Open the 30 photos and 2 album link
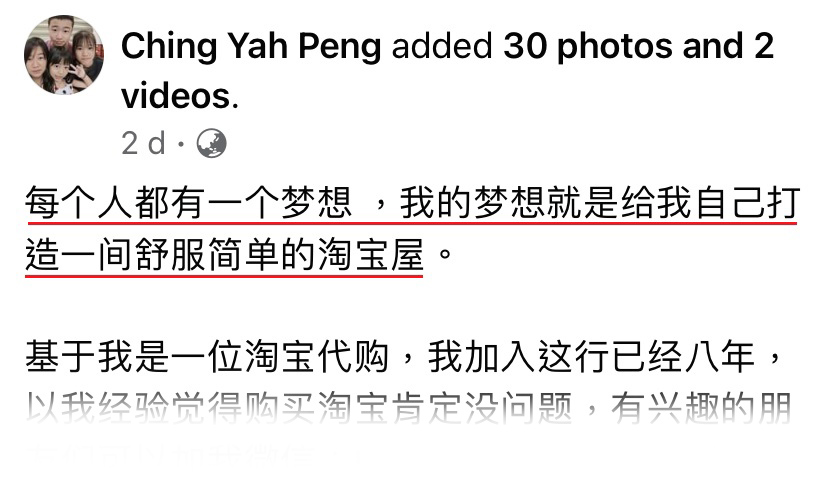828x485 pixels. click(x=638, y=46)
